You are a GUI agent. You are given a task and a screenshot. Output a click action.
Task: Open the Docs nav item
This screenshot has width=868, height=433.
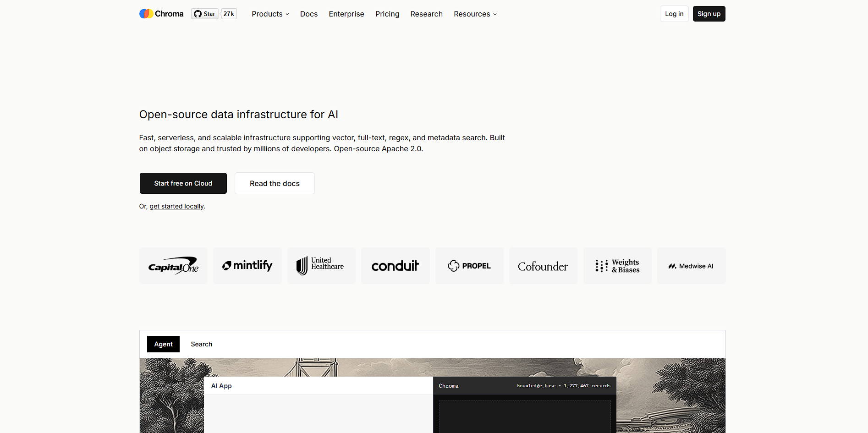tap(309, 14)
